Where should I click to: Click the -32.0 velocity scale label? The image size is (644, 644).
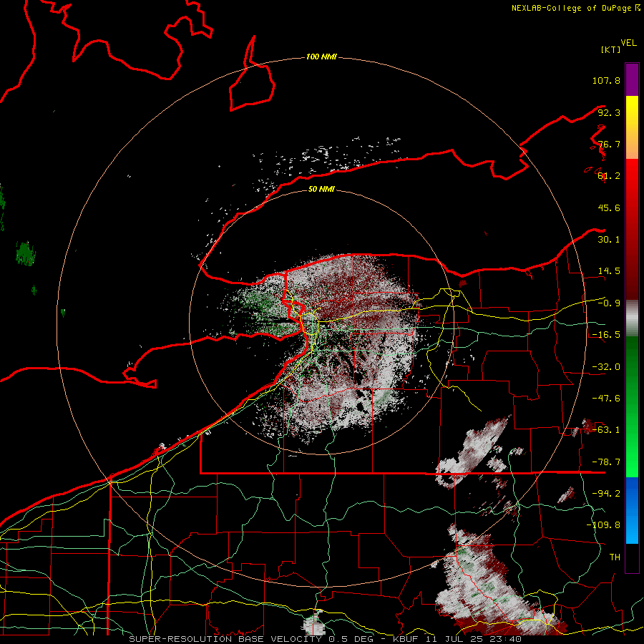pos(606,367)
